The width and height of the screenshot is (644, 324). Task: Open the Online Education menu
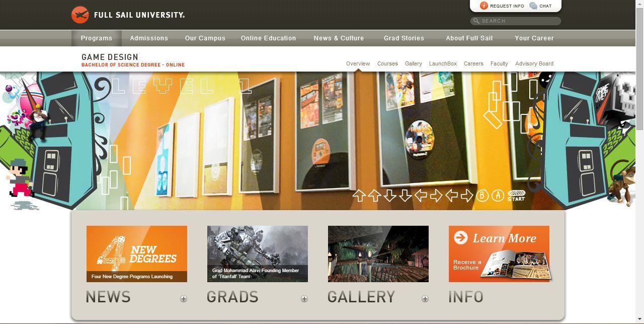coord(268,38)
